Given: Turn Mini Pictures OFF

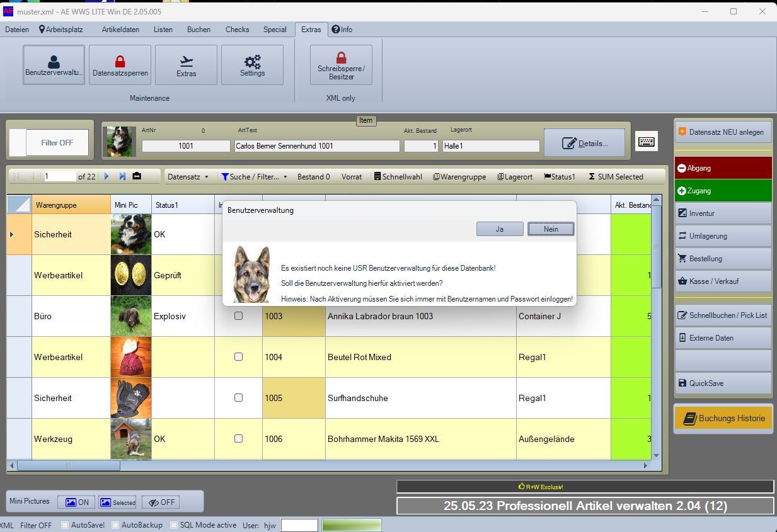Looking at the screenshot, I should tap(160, 502).
